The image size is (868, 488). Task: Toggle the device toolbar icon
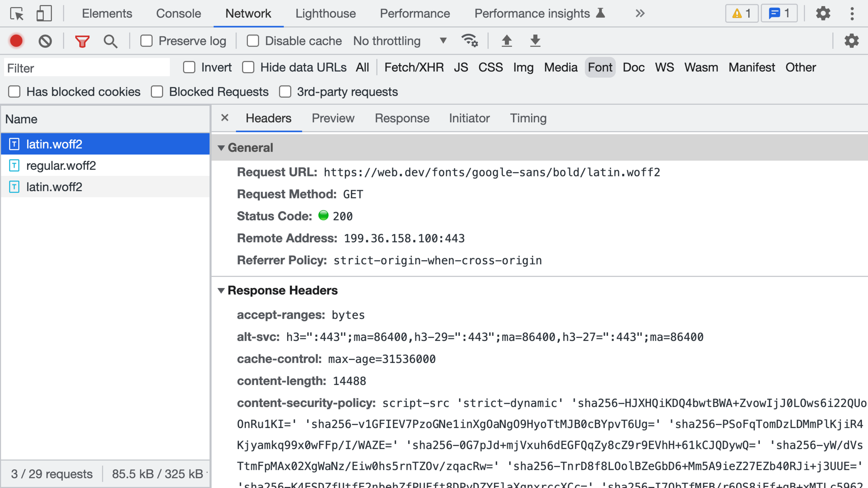tap(44, 14)
